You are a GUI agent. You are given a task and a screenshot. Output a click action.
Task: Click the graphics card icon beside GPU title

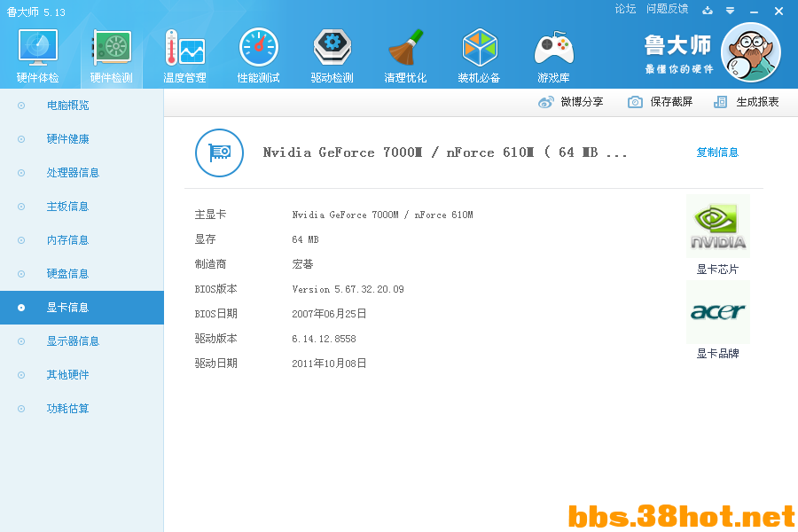tap(219, 153)
